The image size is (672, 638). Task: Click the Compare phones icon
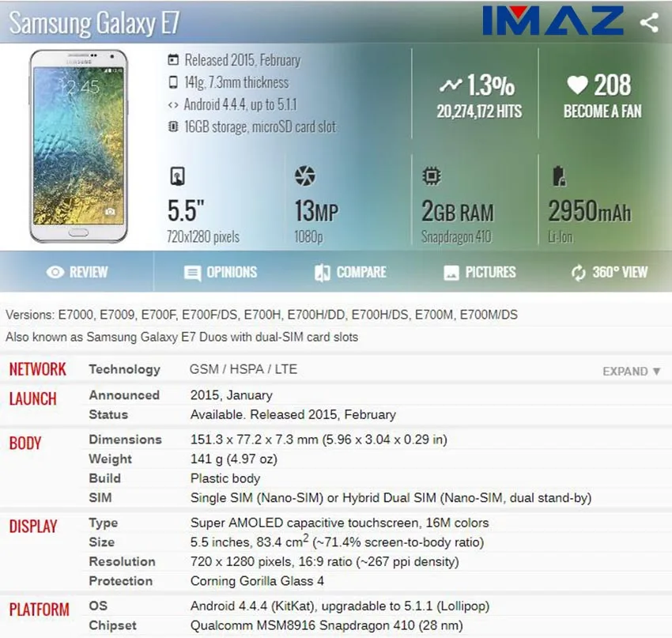(x=322, y=273)
